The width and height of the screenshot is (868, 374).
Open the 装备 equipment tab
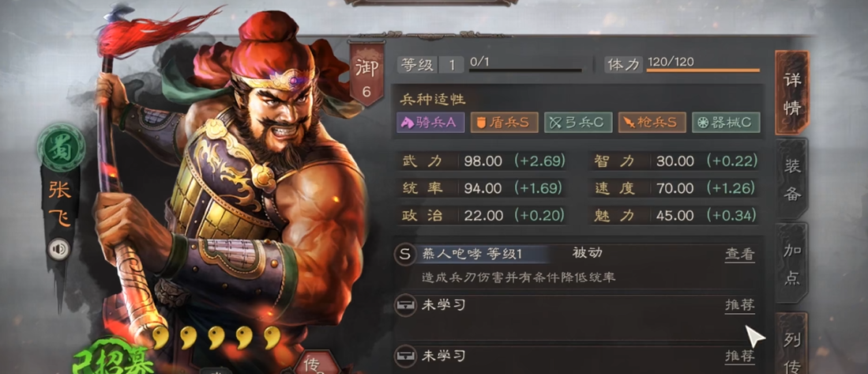(792, 179)
